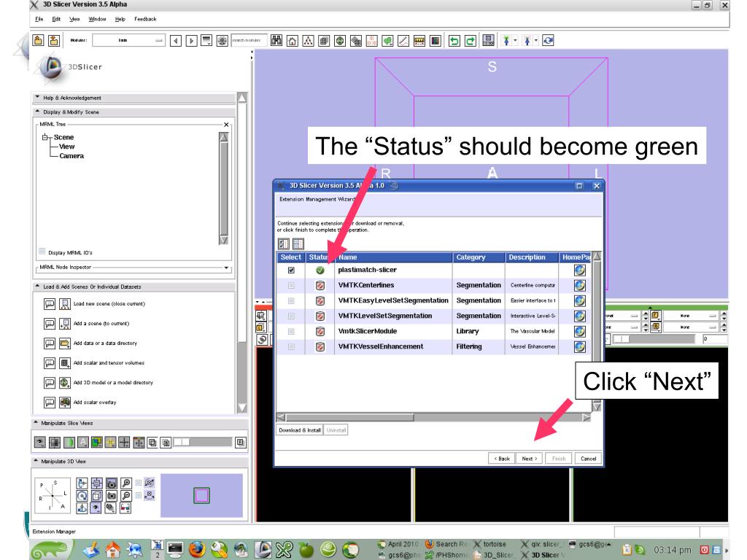Viewport: 747px width, 560px height.
Task: Collapse Manipulate Slice Views section
Action: [139, 423]
